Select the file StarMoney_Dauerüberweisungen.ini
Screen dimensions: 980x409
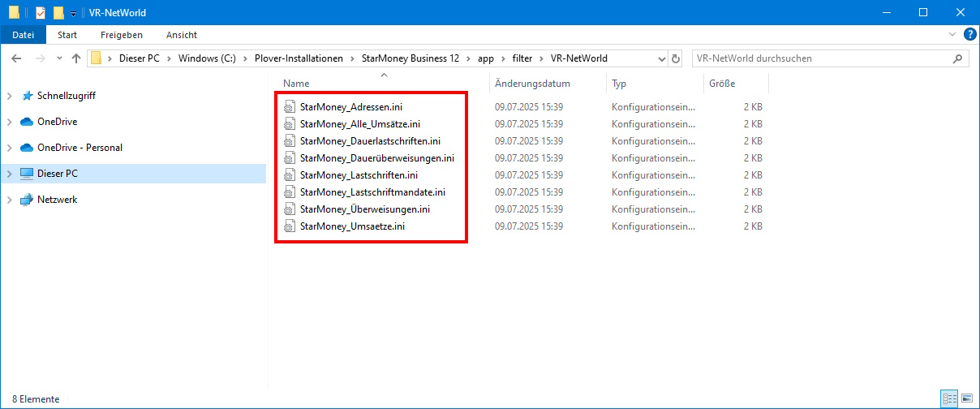(376, 158)
